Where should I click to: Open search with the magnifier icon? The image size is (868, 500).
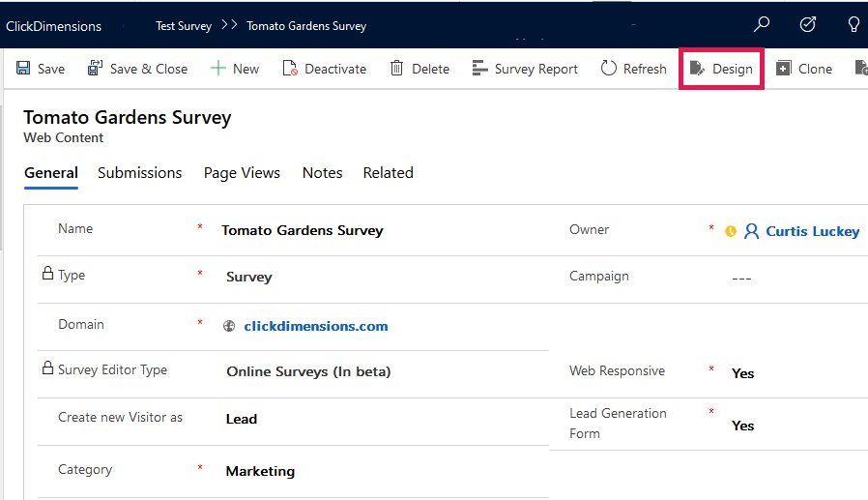[762, 24]
